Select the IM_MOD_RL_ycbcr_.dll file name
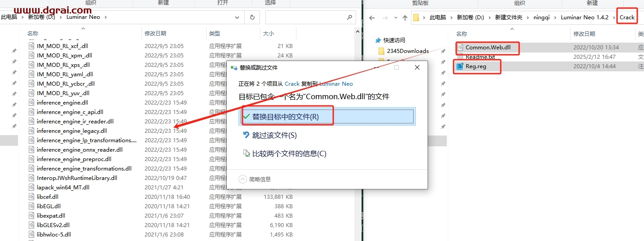 [66, 83]
